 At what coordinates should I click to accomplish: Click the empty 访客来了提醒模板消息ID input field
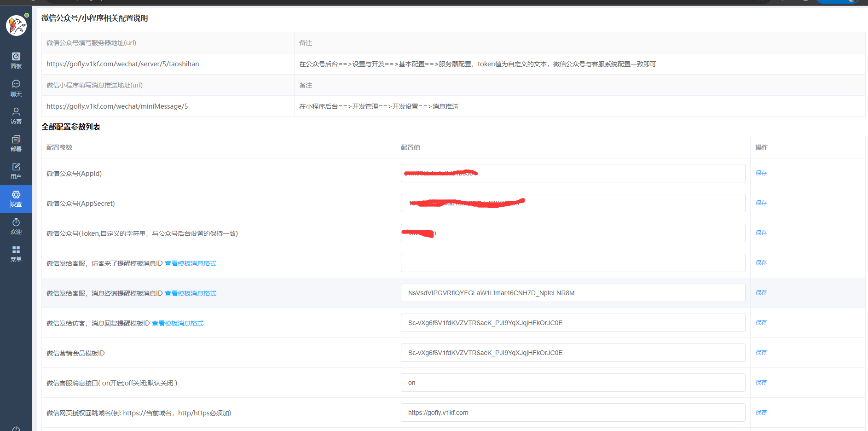click(573, 263)
